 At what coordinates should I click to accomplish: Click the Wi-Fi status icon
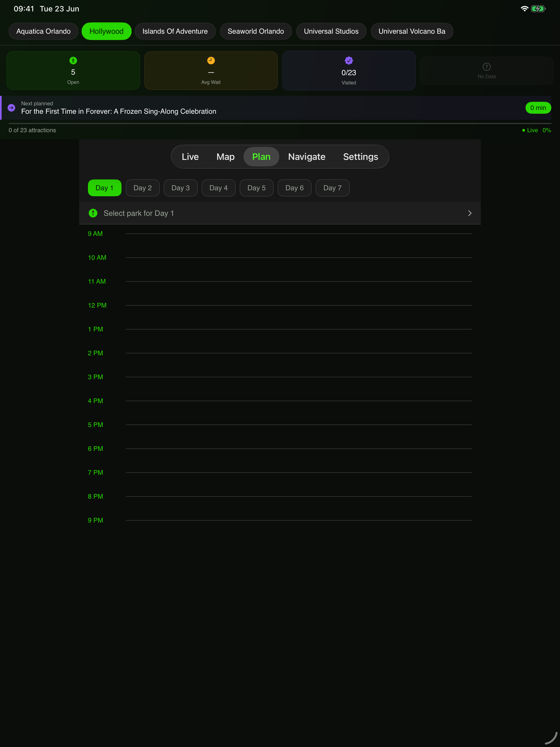(x=524, y=9)
